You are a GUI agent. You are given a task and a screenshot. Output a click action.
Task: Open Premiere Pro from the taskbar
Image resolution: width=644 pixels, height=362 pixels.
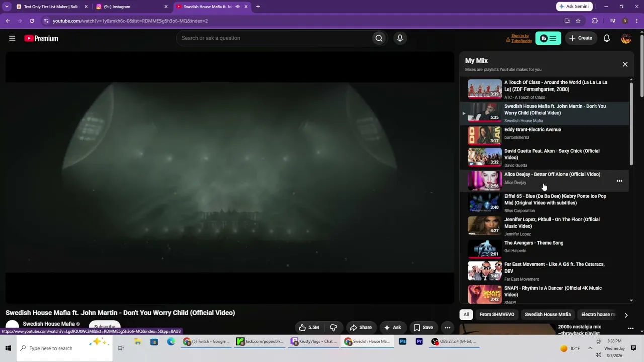pyautogui.click(x=419, y=342)
